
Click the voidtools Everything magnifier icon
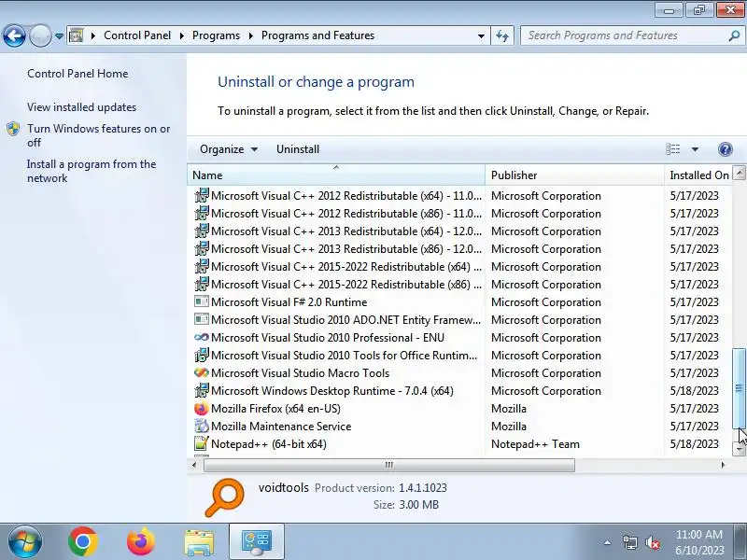coord(224,497)
